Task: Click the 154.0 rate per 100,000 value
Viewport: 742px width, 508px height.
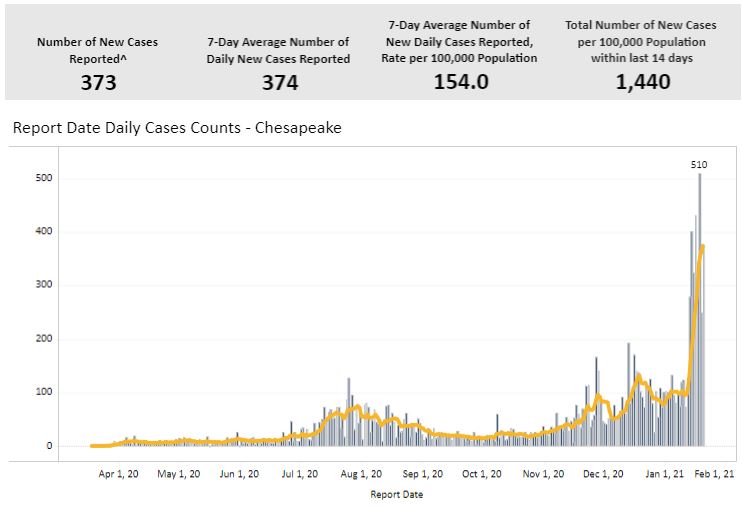Action: (461, 81)
